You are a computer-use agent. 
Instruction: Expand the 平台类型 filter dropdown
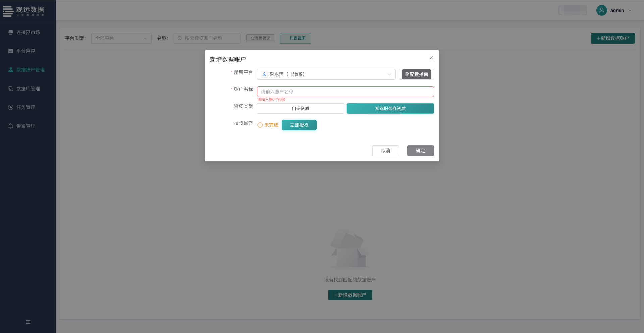121,38
